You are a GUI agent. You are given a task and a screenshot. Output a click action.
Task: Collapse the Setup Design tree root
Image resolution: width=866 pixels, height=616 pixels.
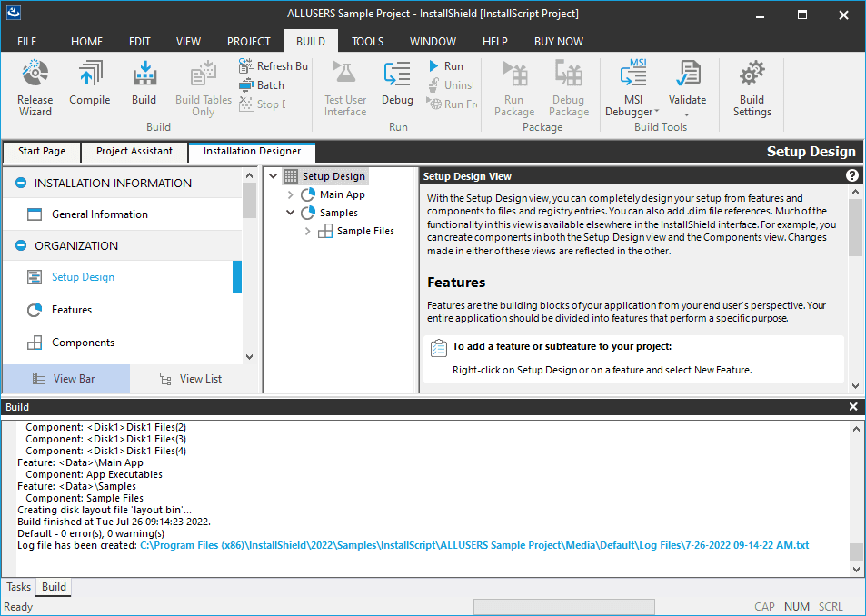[273, 176]
